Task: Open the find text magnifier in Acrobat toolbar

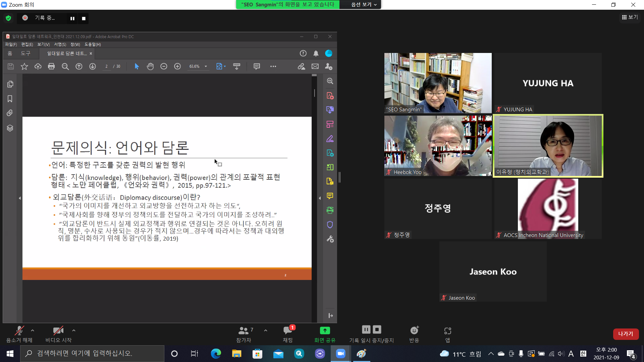Action: pyautogui.click(x=65, y=66)
